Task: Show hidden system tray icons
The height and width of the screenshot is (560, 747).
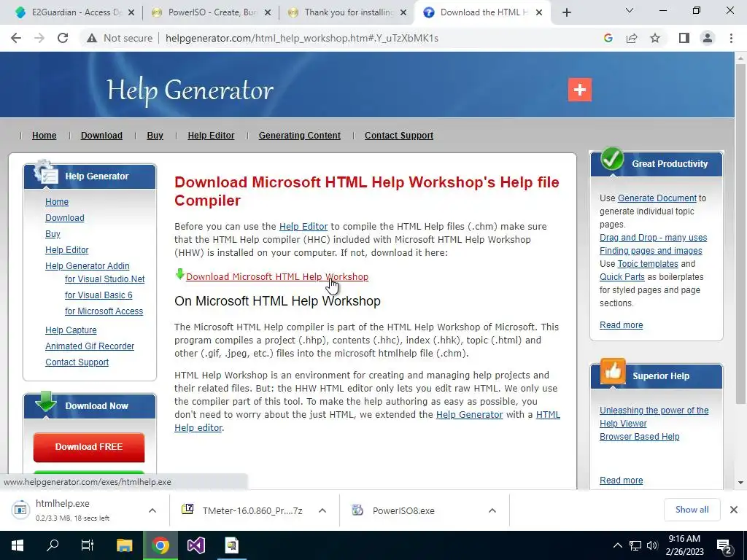Action: [x=617, y=545]
